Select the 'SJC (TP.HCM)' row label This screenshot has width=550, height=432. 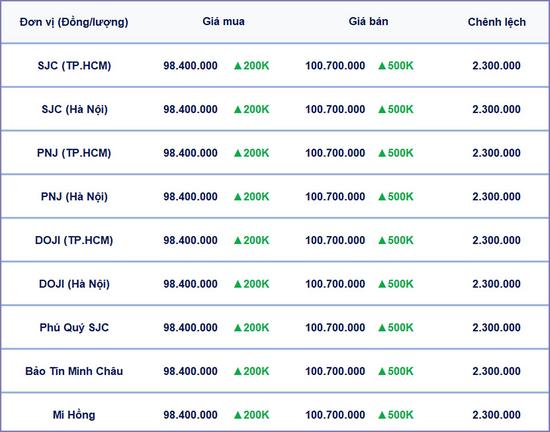click(74, 66)
